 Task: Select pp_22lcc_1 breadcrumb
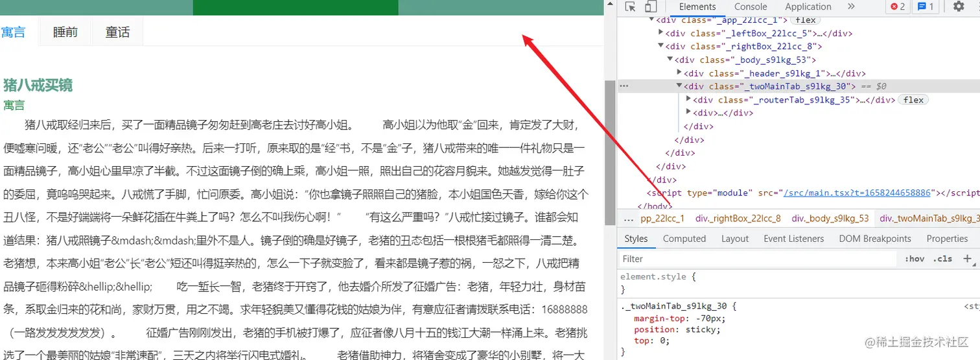[662, 219]
